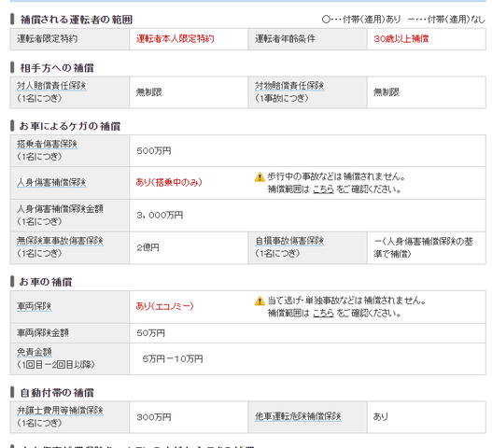Select the 運転者本人限定特約 value

click(x=176, y=39)
